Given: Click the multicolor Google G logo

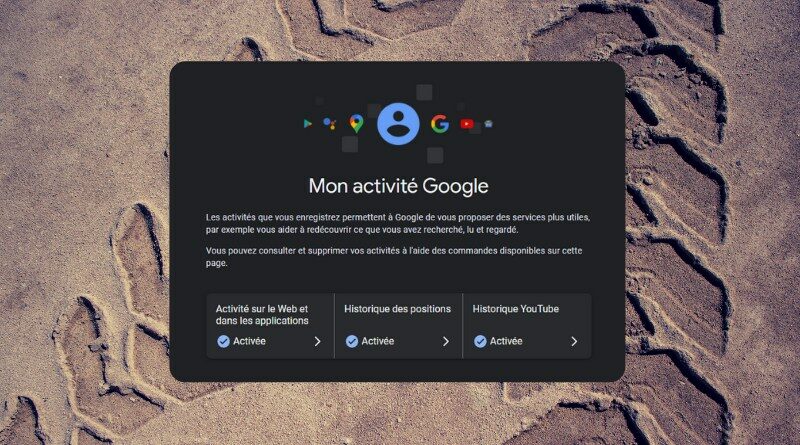Looking at the screenshot, I should coord(440,124).
